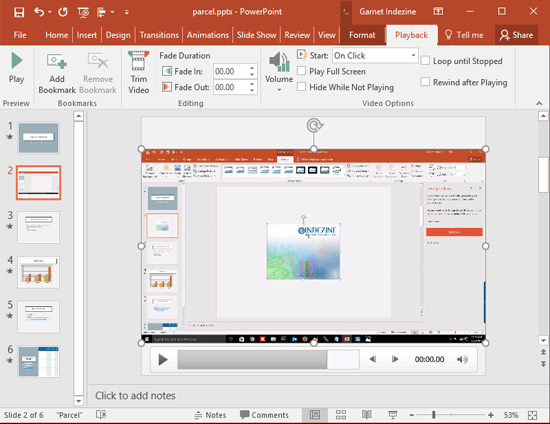This screenshot has height=424, width=550.
Task: Open the Start On Click combo box
Action: [375, 55]
